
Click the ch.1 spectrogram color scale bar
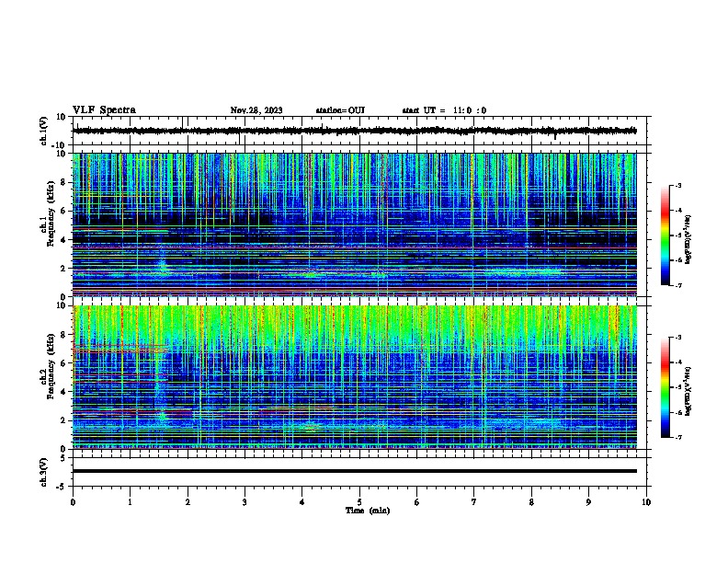coord(665,236)
